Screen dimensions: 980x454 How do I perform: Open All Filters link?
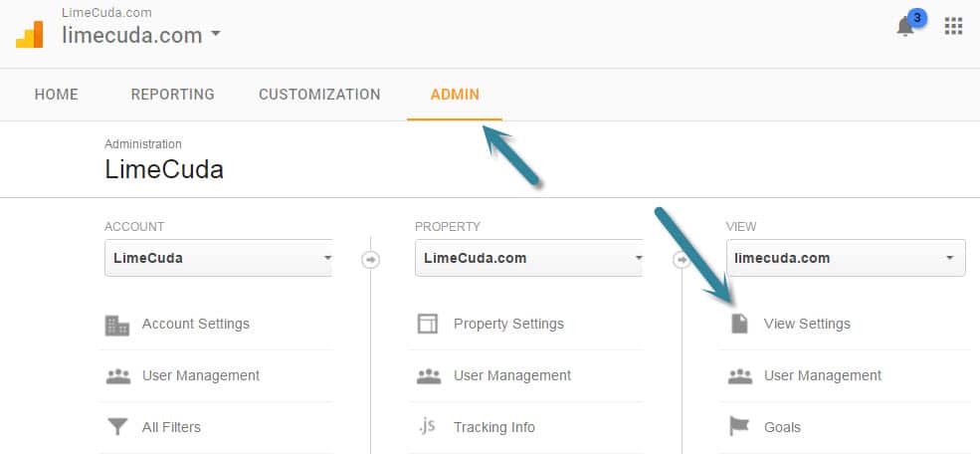click(171, 428)
